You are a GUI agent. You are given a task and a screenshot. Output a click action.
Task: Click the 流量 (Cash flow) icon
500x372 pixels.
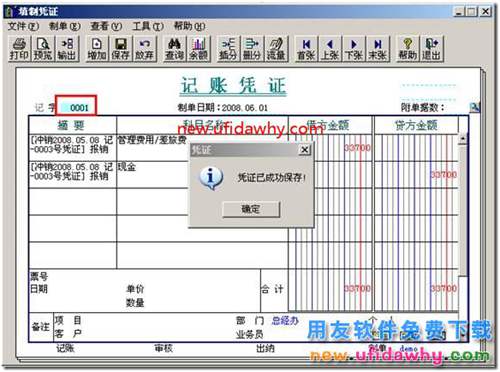coord(276,49)
